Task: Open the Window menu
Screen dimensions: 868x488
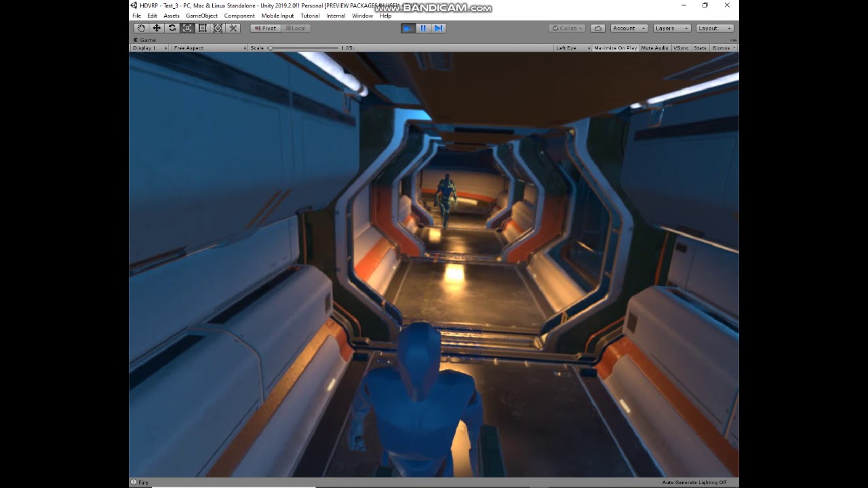Action: coord(362,16)
